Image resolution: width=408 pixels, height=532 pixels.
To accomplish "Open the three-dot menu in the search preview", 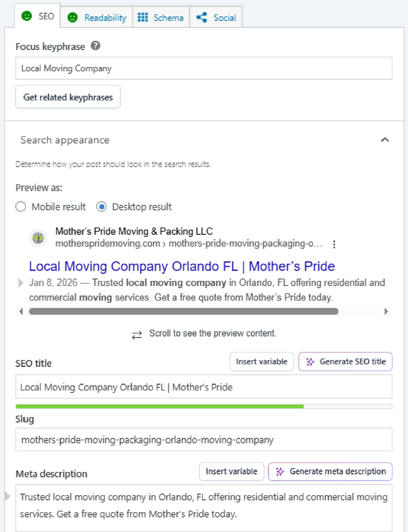I will pos(334,245).
